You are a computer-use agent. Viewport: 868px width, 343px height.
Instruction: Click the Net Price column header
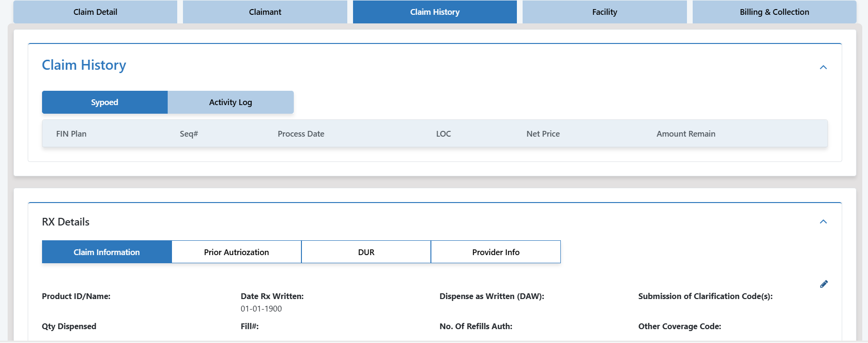point(543,134)
